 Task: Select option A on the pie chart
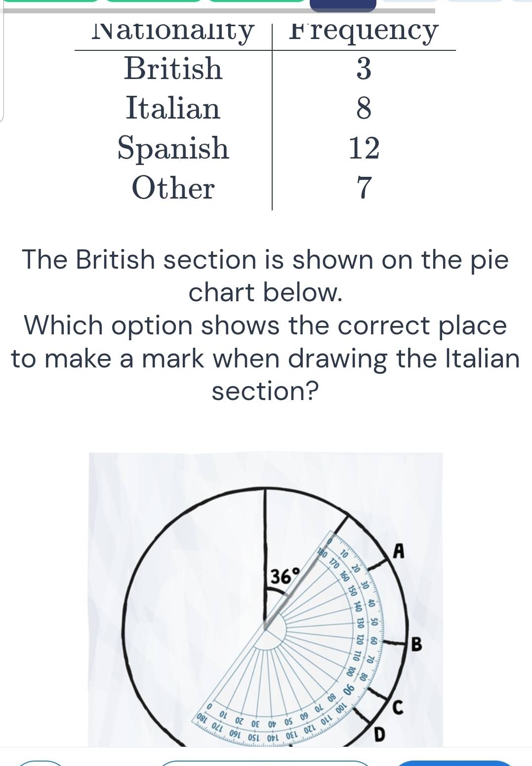pyautogui.click(x=399, y=551)
